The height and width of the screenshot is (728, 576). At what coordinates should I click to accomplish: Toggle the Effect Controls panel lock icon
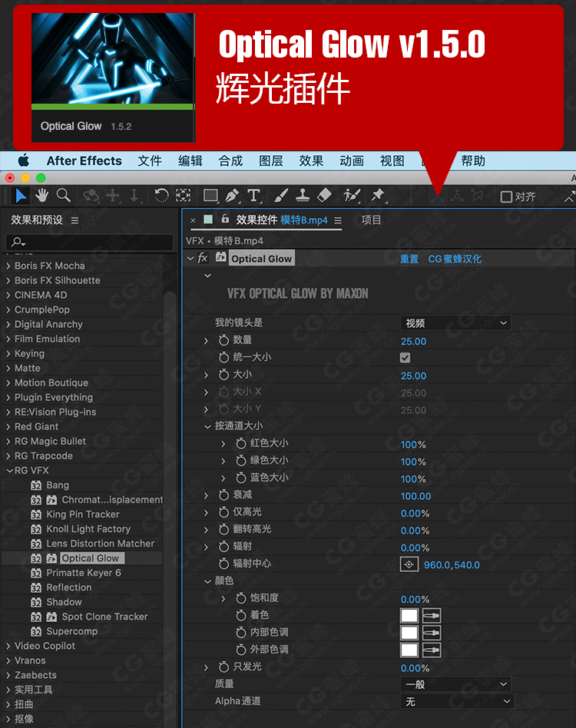pyautogui.click(x=225, y=219)
